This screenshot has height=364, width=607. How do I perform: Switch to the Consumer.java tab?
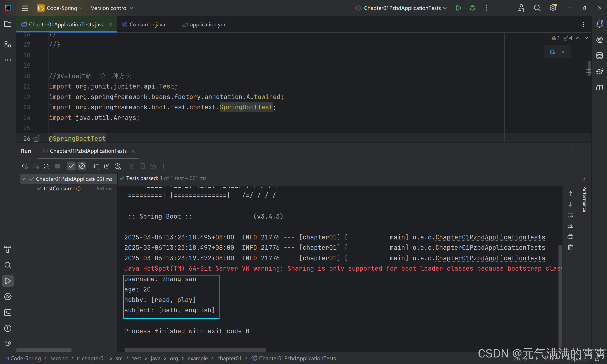[x=147, y=24]
